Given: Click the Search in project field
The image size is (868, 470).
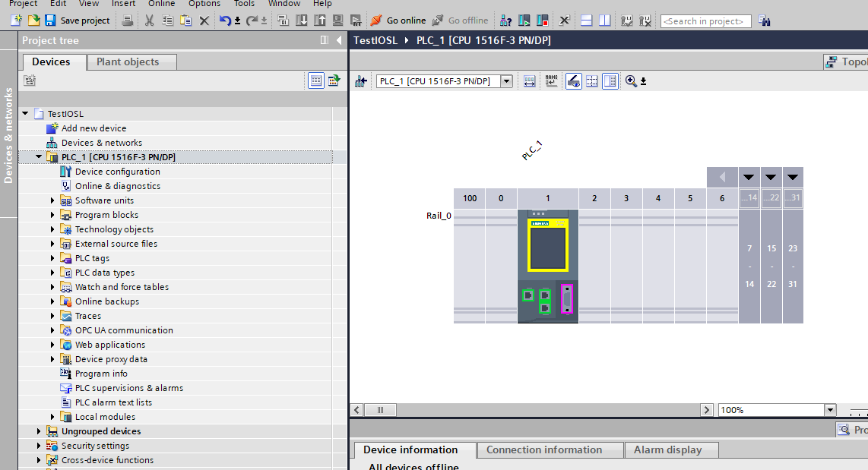Looking at the screenshot, I should click(706, 21).
